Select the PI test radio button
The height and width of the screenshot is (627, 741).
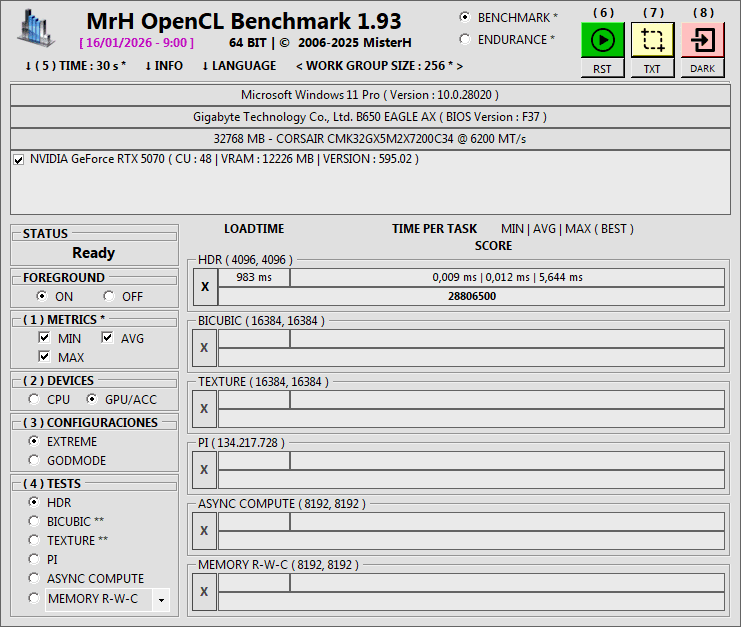34,559
